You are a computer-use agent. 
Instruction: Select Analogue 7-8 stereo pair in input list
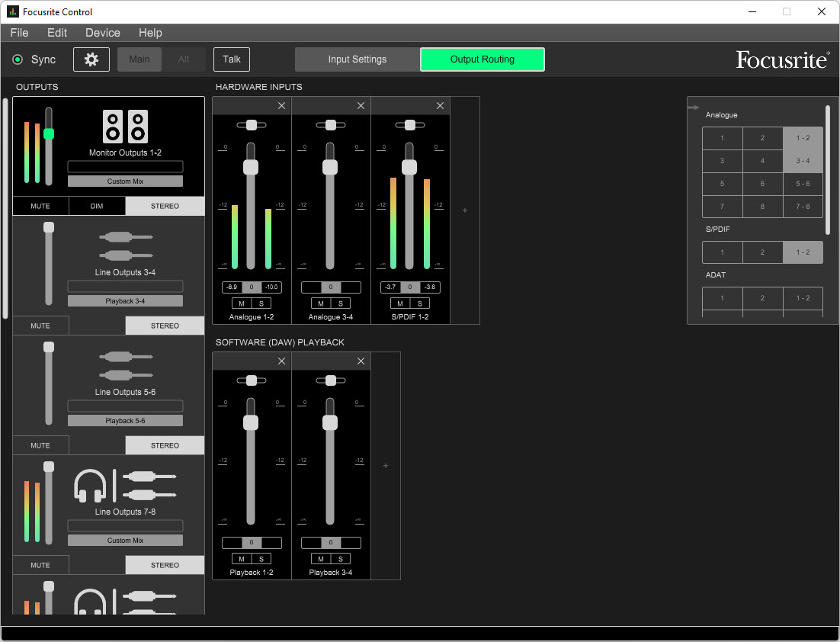click(803, 207)
